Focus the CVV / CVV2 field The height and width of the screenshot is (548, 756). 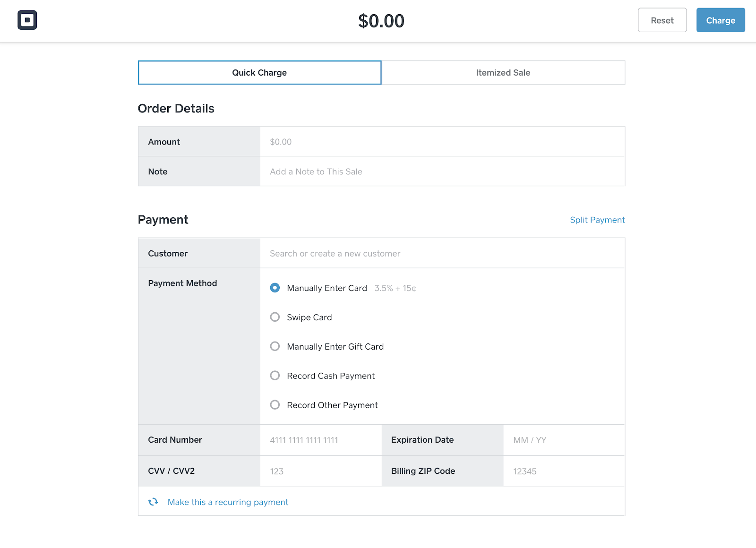point(320,471)
